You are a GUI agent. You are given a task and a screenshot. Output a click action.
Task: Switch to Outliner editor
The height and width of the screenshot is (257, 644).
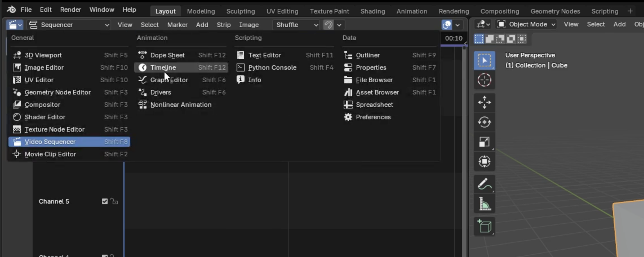click(390, 55)
